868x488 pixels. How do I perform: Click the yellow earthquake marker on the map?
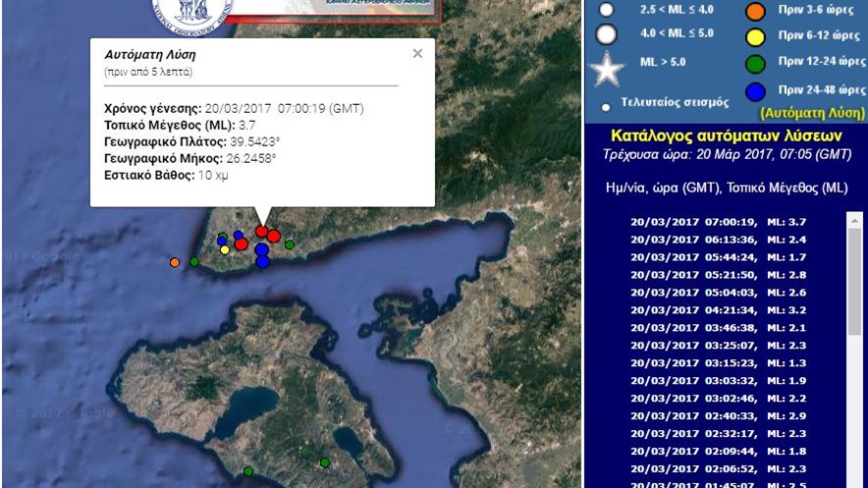pyautogui.click(x=225, y=250)
